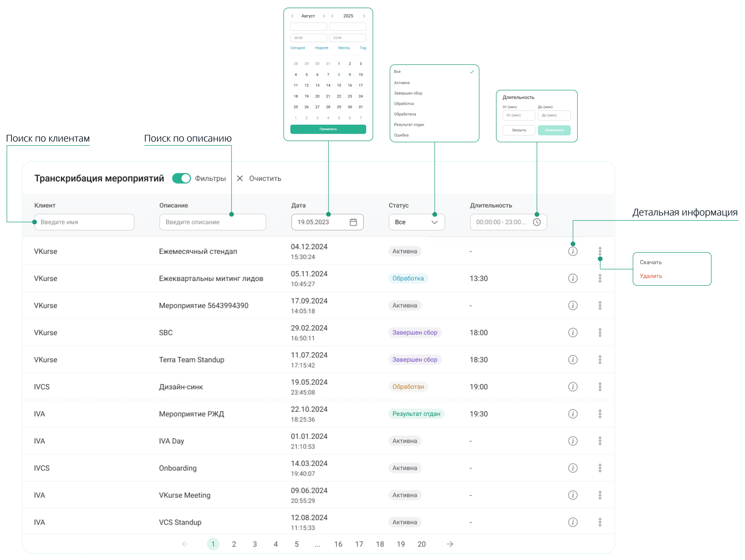Open info icon for Ежемесячный стендап row
The image size is (745, 560).
pyautogui.click(x=573, y=251)
